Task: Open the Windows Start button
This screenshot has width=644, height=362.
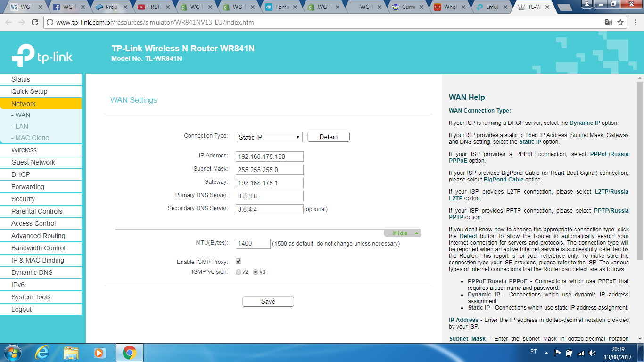Action: click(12, 353)
